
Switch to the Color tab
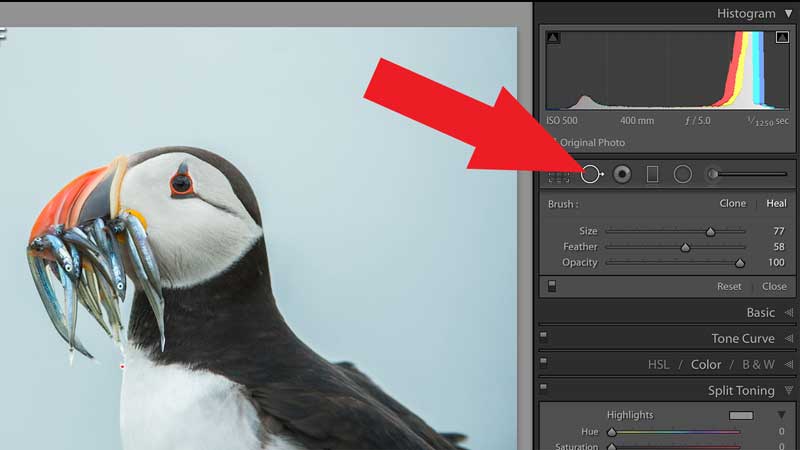(x=706, y=365)
